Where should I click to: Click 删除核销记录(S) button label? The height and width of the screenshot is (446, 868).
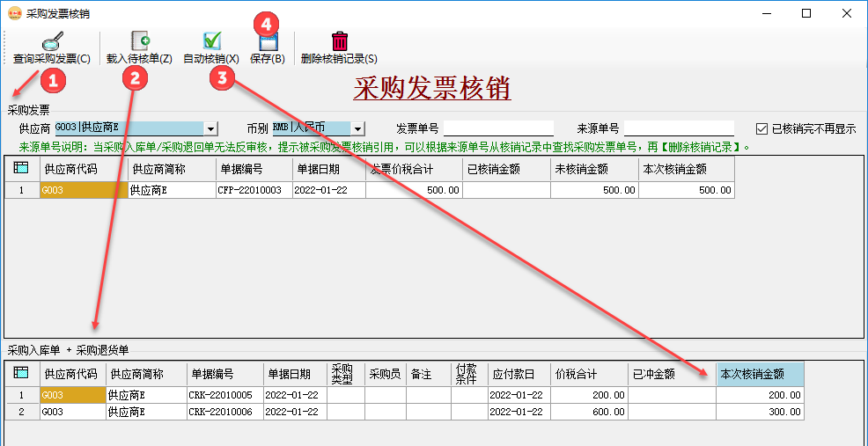[339, 59]
